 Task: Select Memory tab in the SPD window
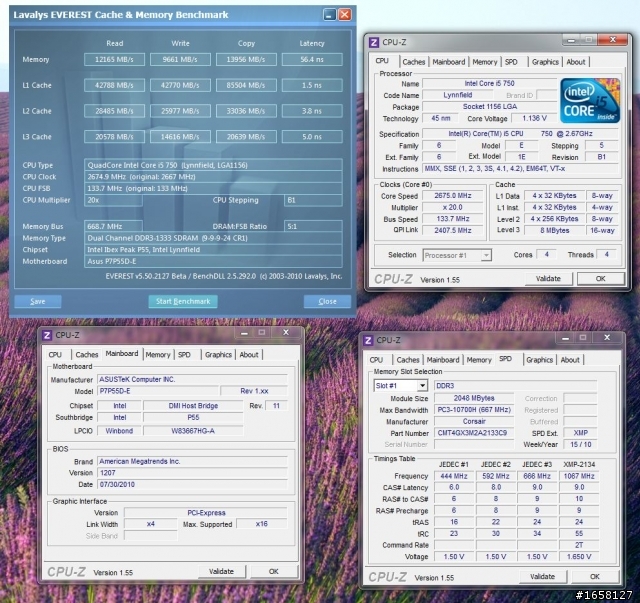click(x=479, y=360)
